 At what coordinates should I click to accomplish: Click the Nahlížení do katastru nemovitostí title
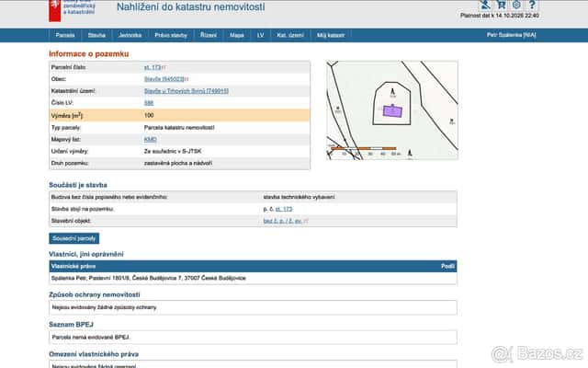(x=191, y=6)
